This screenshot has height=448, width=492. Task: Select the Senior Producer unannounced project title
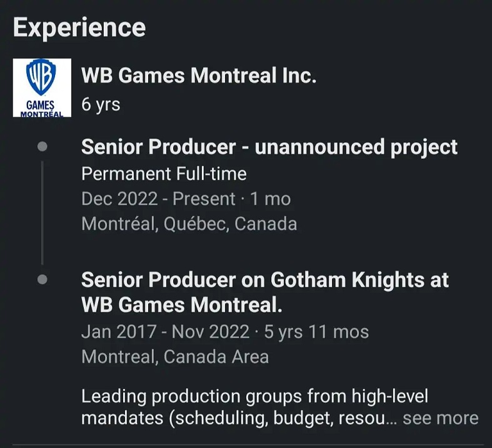click(x=269, y=147)
